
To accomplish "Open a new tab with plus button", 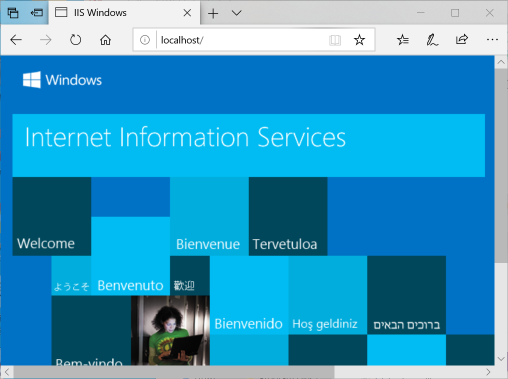I will (213, 13).
